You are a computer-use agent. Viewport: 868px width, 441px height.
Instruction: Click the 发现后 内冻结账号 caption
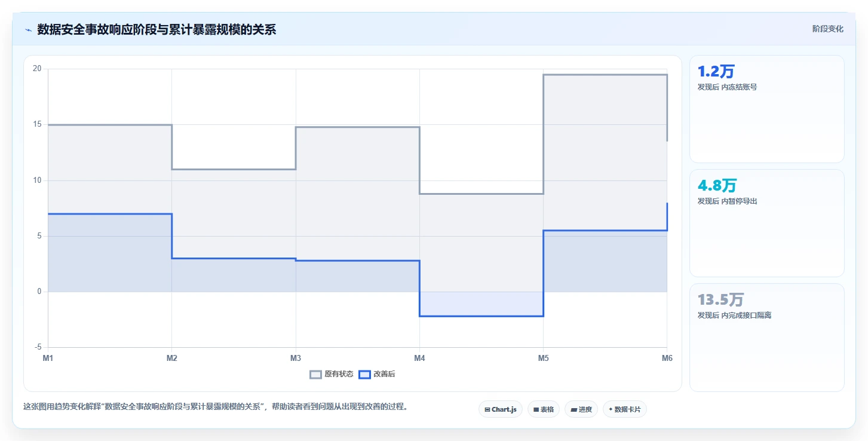pyautogui.click(x=727, y=87)
